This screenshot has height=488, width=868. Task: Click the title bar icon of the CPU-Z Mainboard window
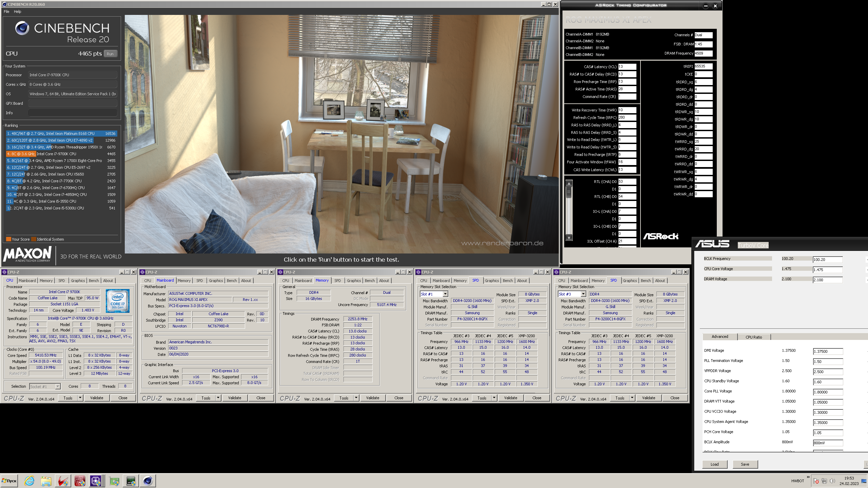pos(142,272)
